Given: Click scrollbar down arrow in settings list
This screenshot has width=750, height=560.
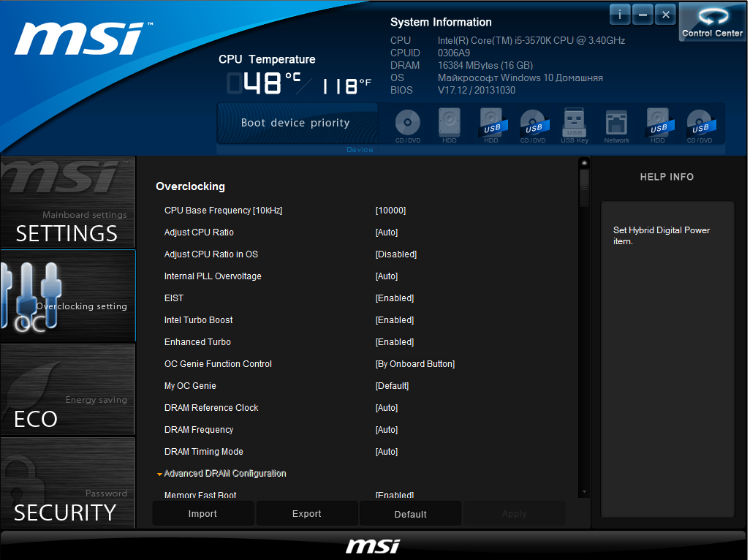Looking at the screenshot, I should point(584,491).
